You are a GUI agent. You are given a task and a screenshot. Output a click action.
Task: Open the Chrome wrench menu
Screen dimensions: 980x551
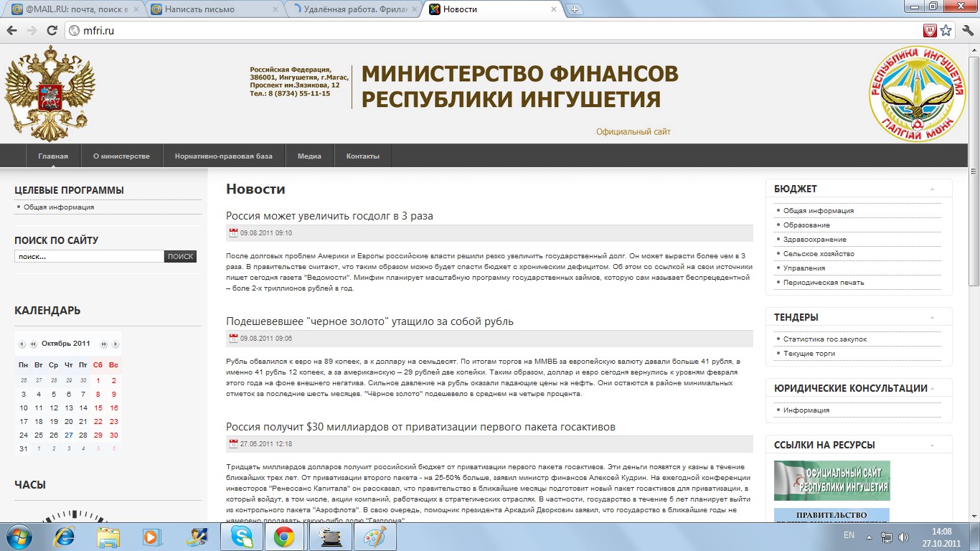click(967, 31)
